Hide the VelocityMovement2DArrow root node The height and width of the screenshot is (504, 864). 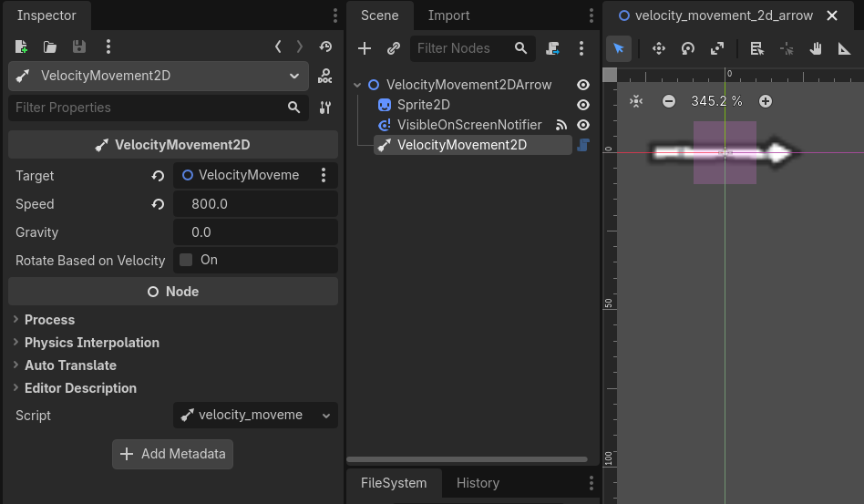coord(583,85)
